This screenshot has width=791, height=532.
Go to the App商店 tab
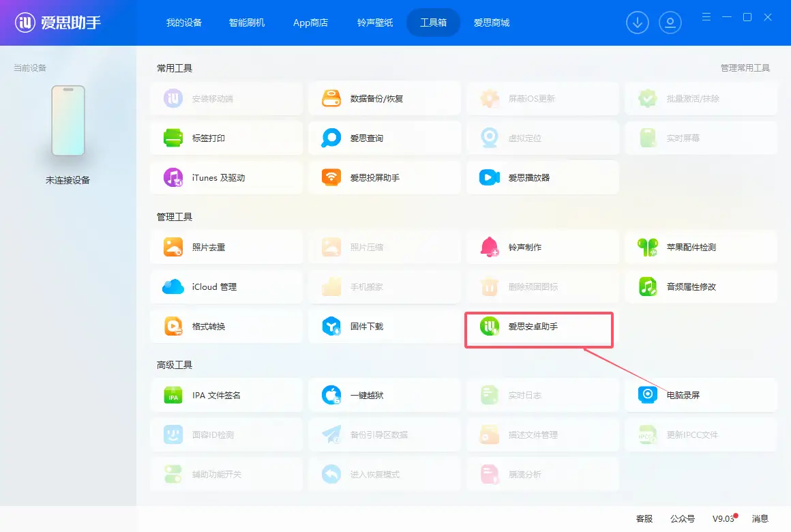pyautogui.click(x=310, y=23)
